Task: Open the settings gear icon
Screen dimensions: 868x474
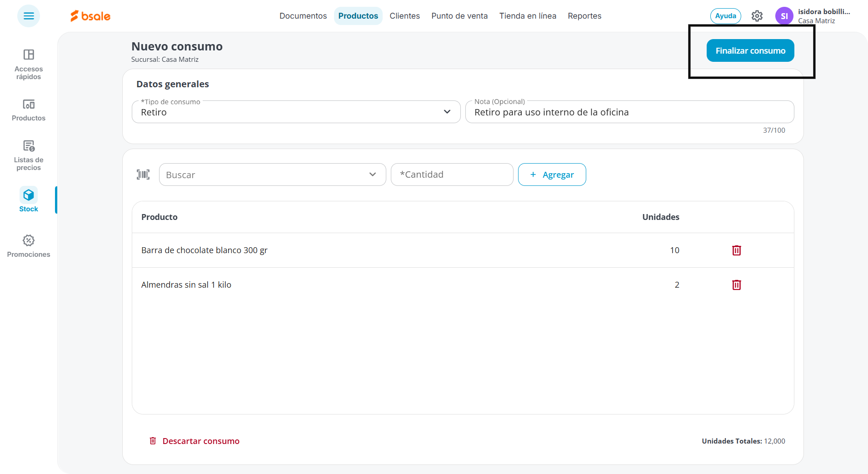Action: (x=757, y=16)
